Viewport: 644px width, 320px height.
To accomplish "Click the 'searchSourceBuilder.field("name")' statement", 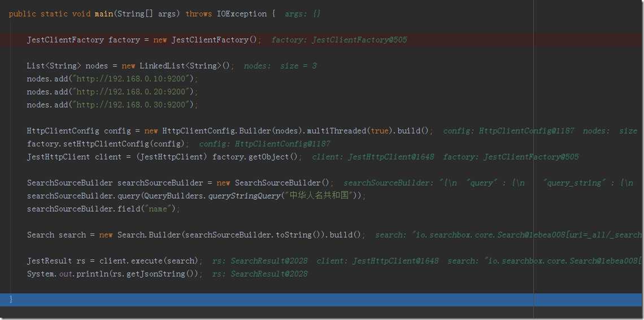I will pyautogui.click(x=103, y=209).
